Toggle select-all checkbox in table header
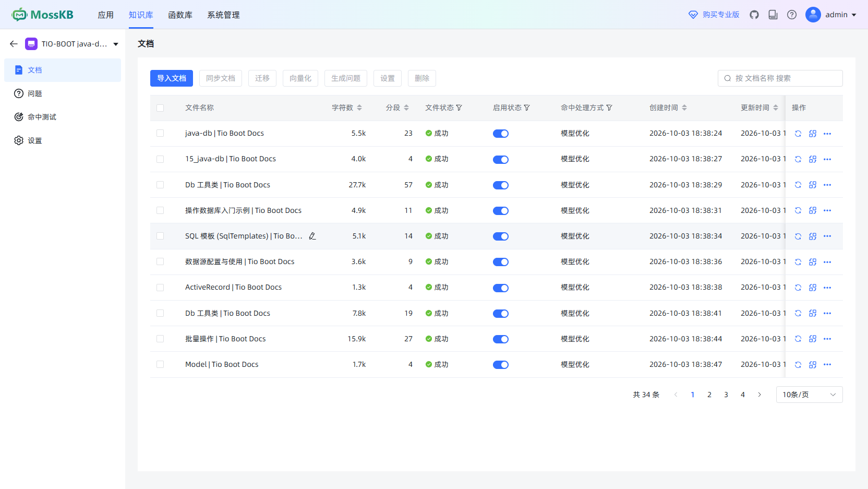Image resolution: width=868 pixels, height=489 pixels. [160, 108]
